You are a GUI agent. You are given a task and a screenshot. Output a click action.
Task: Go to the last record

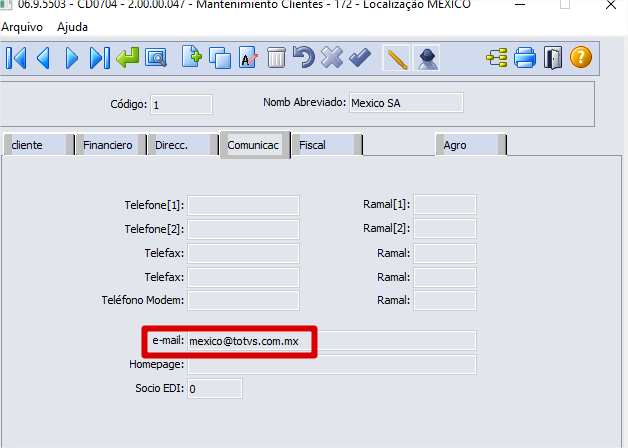(x=100, y=58)
